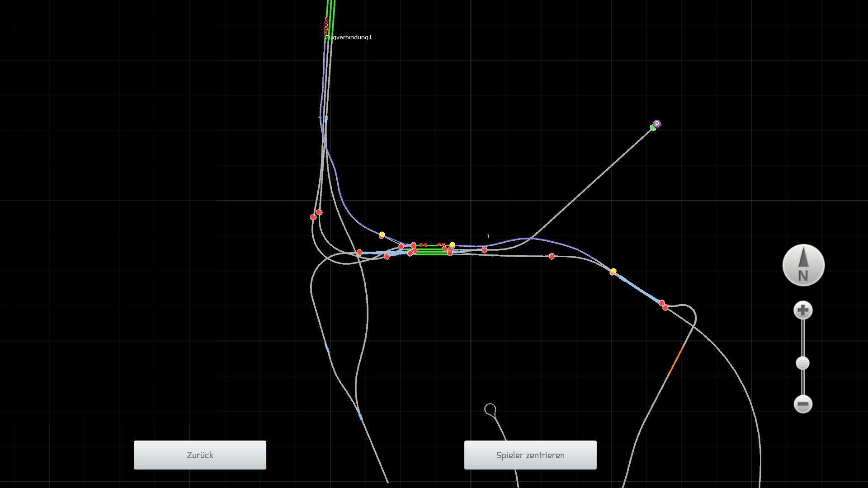Click red signal pair before the eastern loop
The width and height of the screenshot is (868, 488).
tap(663, 305)
